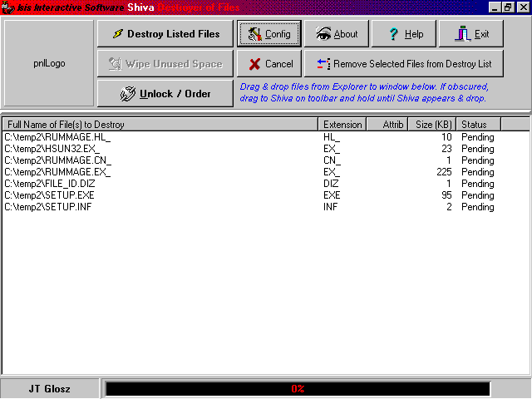Image resolution: width=532 pixels, height=399 pixels.
Task: Click the Unlock / Order button
Action: 165,94
